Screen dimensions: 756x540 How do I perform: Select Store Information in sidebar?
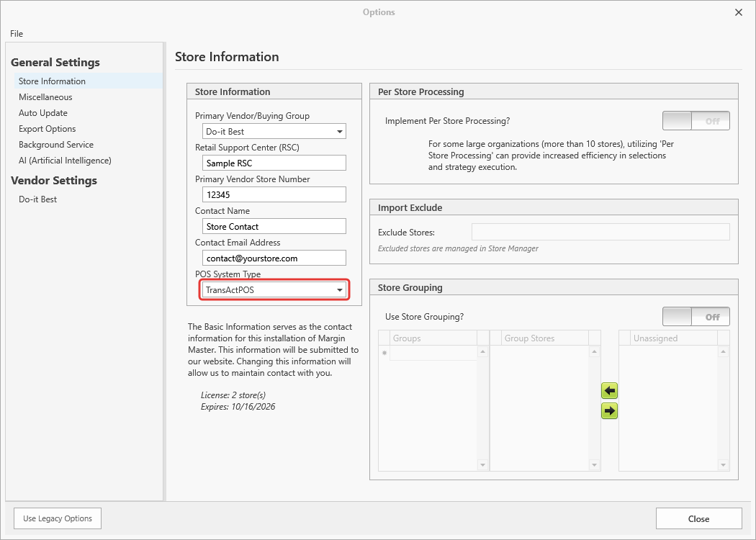click(89, 81)
